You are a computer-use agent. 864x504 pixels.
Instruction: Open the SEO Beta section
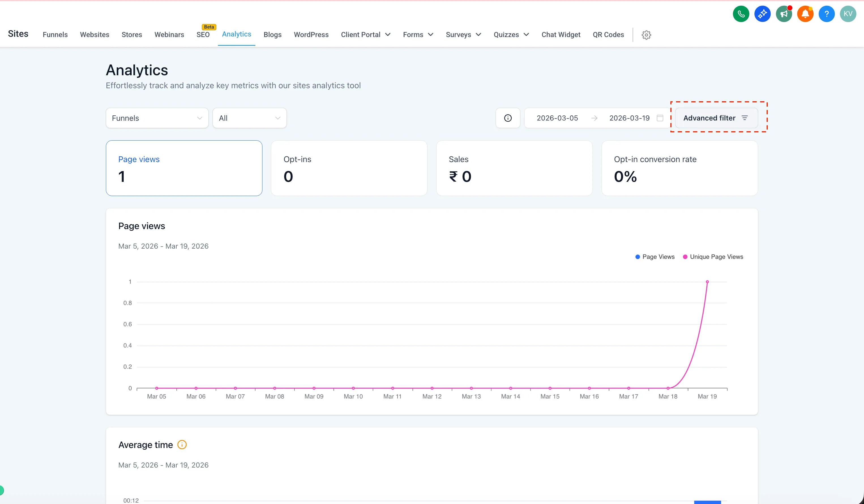pos(203,35)
